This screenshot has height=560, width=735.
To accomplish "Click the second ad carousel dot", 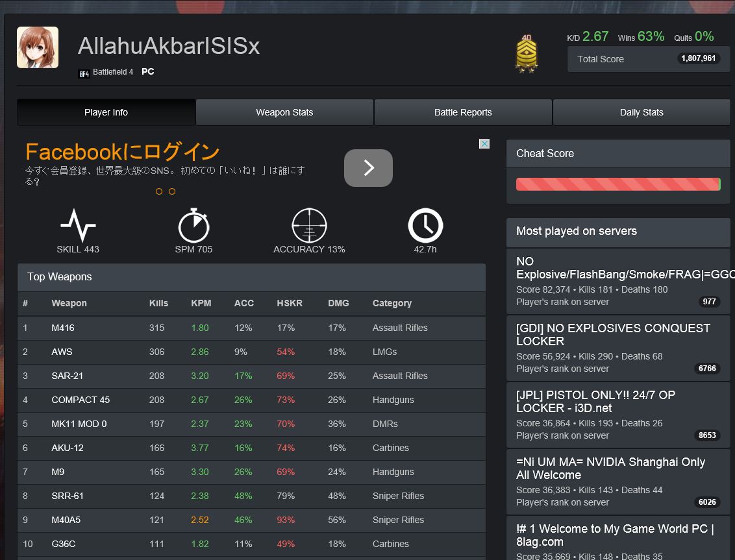I will point(172,191).
